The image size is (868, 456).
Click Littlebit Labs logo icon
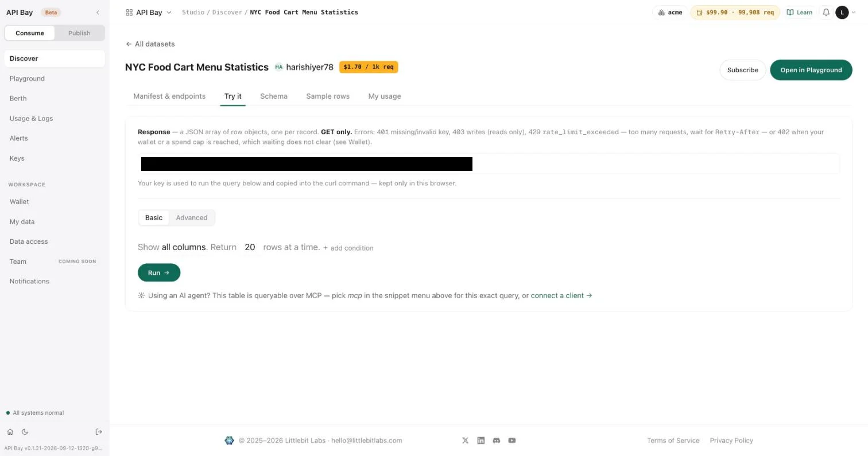click(x=229, y=441)
